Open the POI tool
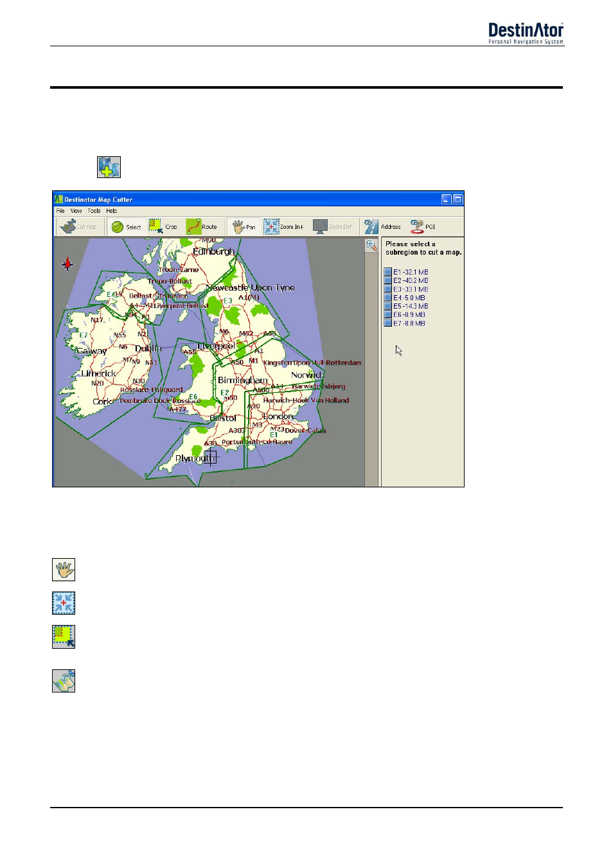 (423, 227)
